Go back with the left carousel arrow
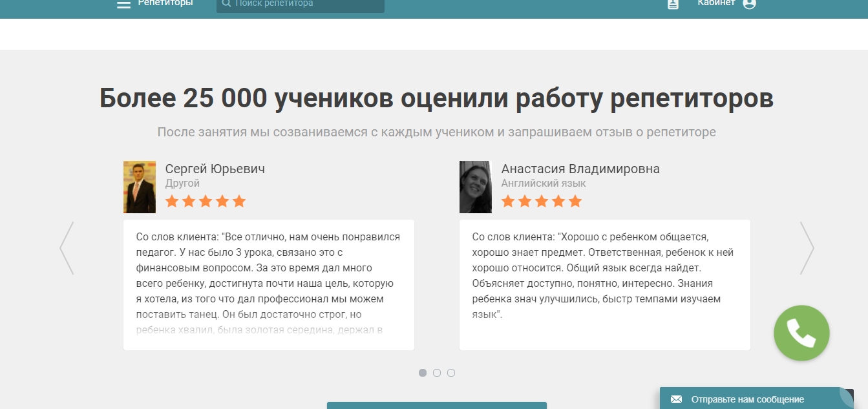This screenshot has height=409, width=868. (67, 248)
